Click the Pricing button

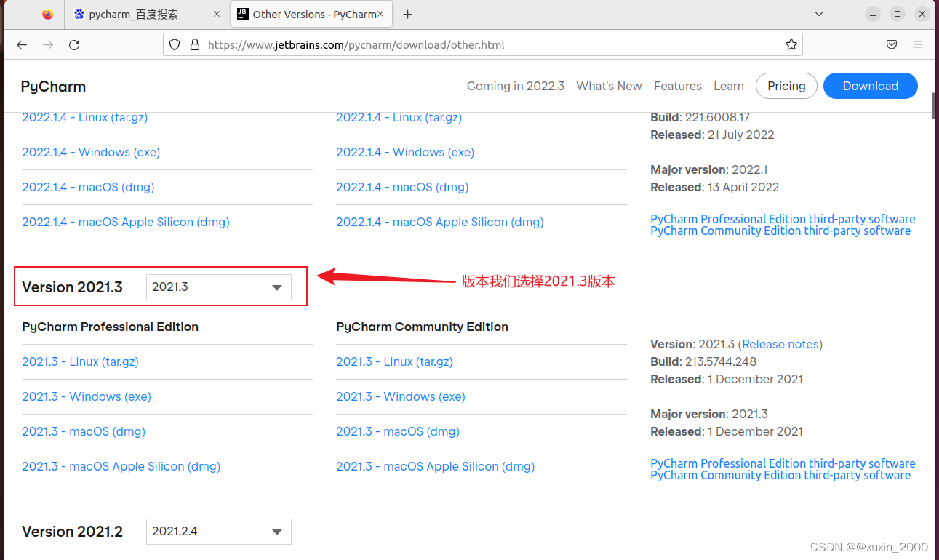click(786, 86)
